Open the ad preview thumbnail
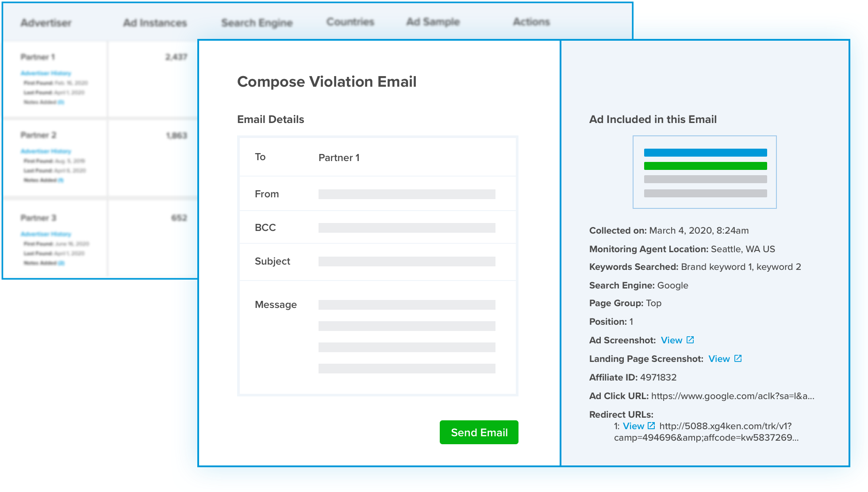The width and height of the screenshot is (868, 492). click(x=705, y=172)
